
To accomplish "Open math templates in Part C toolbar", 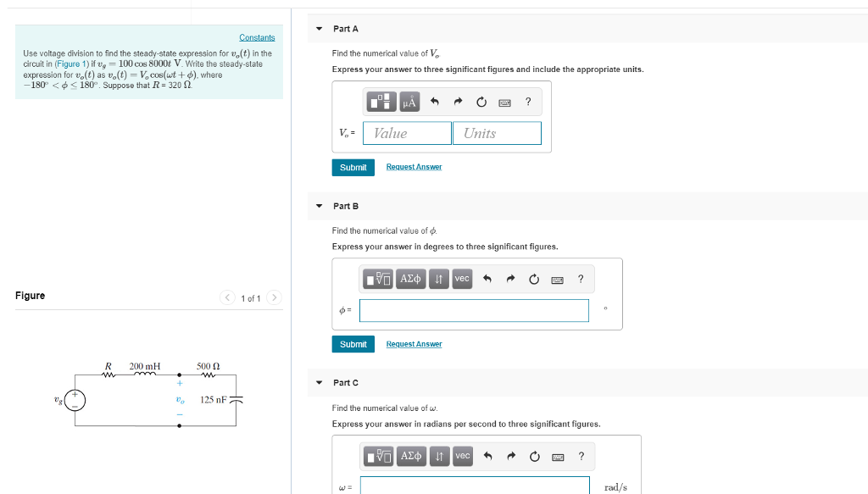I will (379, 457).
